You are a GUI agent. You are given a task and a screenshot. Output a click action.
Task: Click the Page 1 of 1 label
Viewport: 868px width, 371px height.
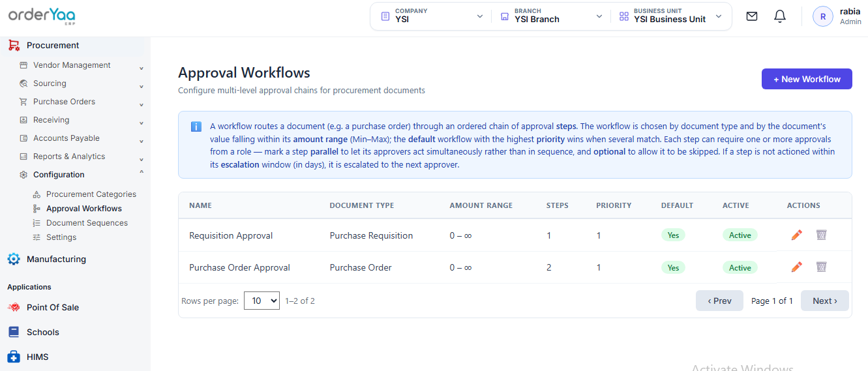(x=772, y=301)
